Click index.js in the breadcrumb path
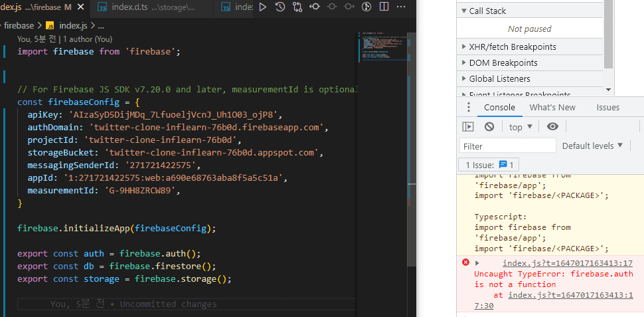 pos(73,25)
